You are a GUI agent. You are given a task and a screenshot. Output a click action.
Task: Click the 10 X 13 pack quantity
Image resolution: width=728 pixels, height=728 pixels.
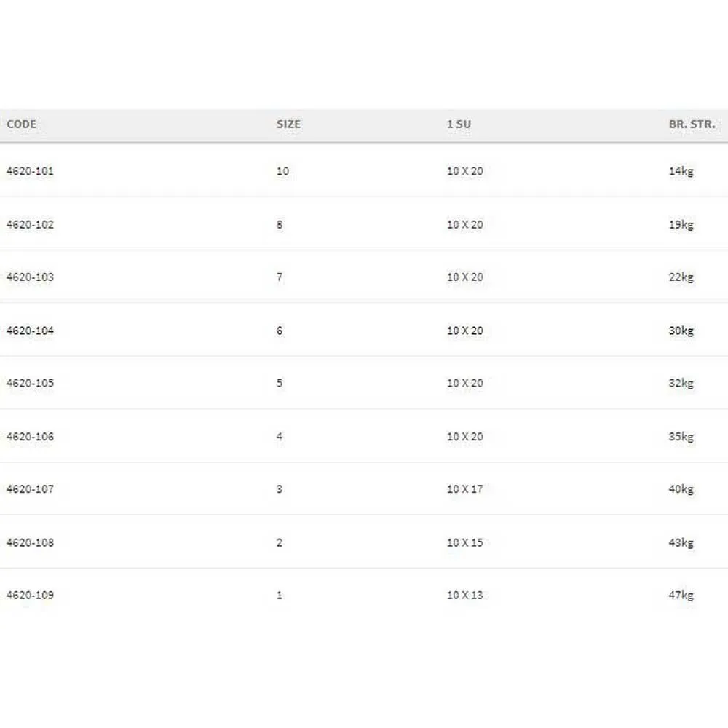pos(464,596)
